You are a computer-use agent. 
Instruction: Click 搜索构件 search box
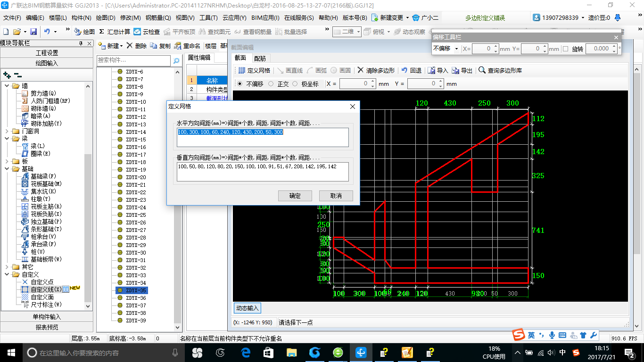click(133, 61)
